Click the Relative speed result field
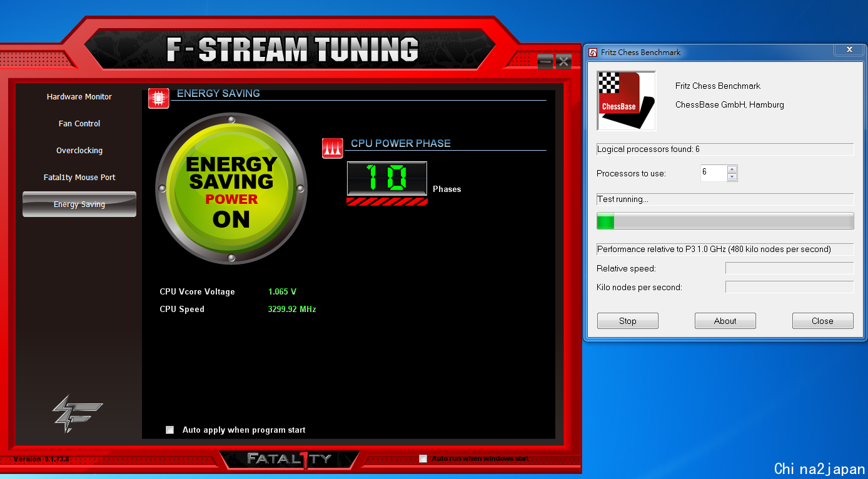 [x=790, y=268]
